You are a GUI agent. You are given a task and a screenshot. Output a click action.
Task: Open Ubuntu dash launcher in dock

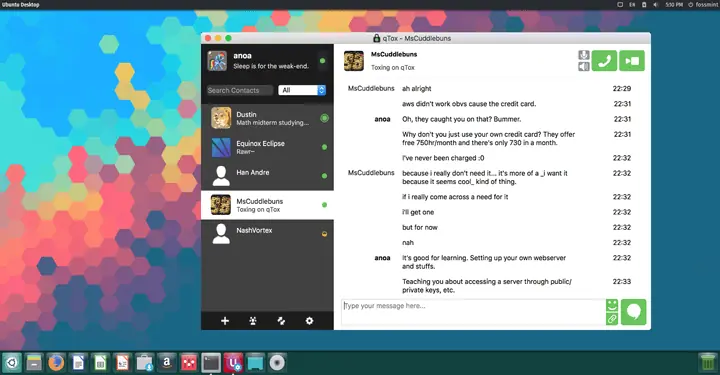point(11,363)
